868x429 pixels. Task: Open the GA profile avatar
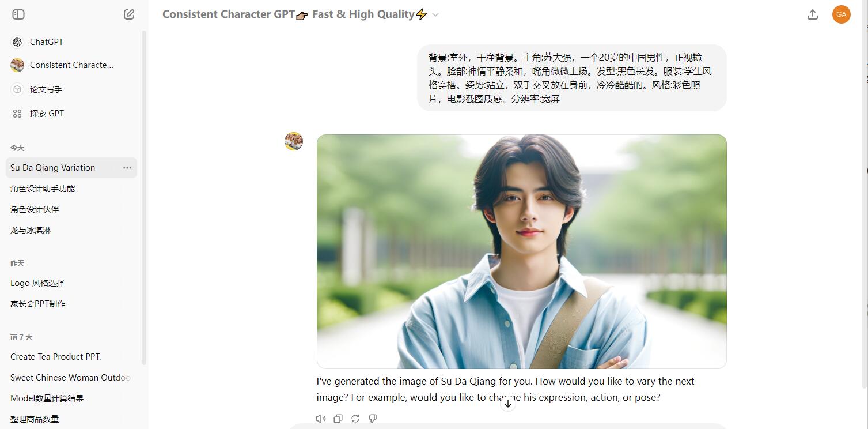(842, 14)
